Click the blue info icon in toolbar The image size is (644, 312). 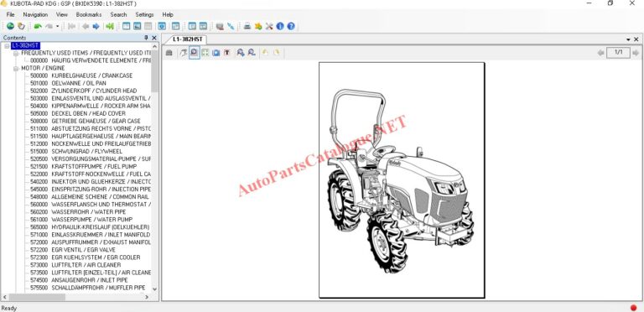(280, 26)
